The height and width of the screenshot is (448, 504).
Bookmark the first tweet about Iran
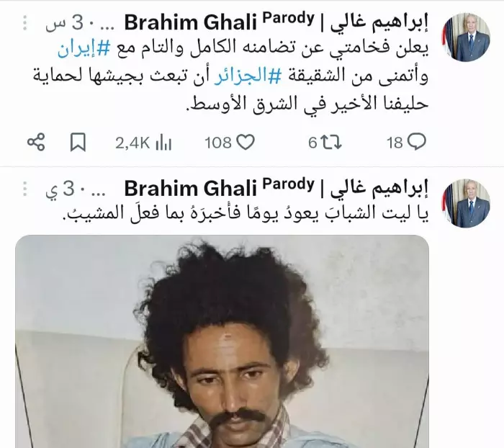(x=78, y=142)
